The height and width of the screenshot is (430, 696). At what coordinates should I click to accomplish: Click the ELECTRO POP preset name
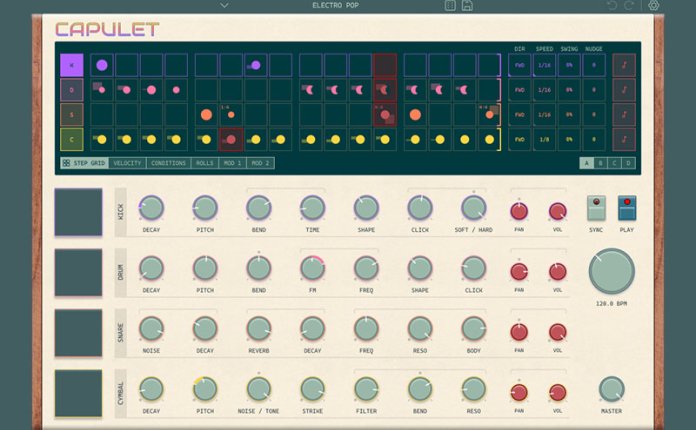click(x=336, y=5)
